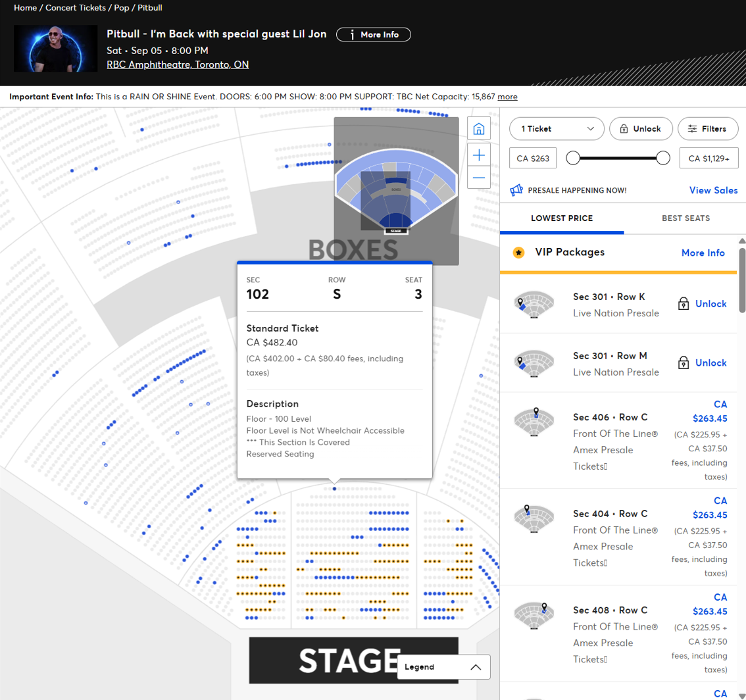This screenshot has width=746, height=700.
Task: Click the minimum price slider handle
Action: 573,158
